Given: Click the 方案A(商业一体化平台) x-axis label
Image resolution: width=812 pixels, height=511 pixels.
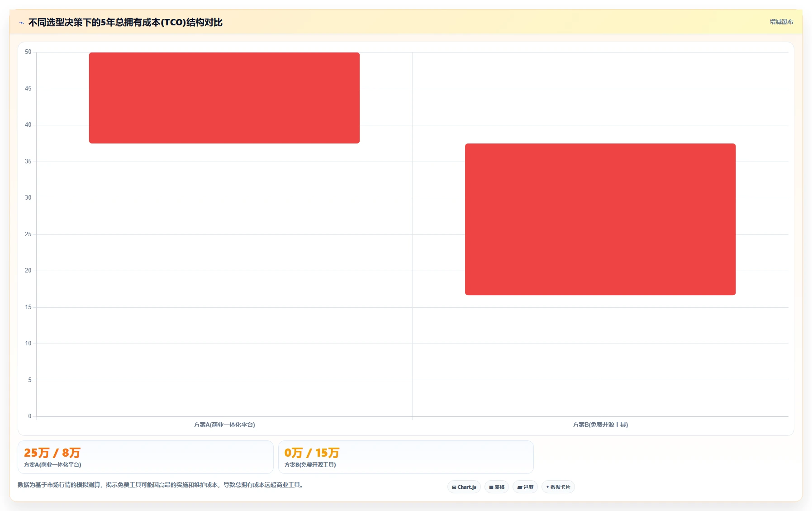Looking at the screenshot, I should pyautogui.click(x=224, y=425).
